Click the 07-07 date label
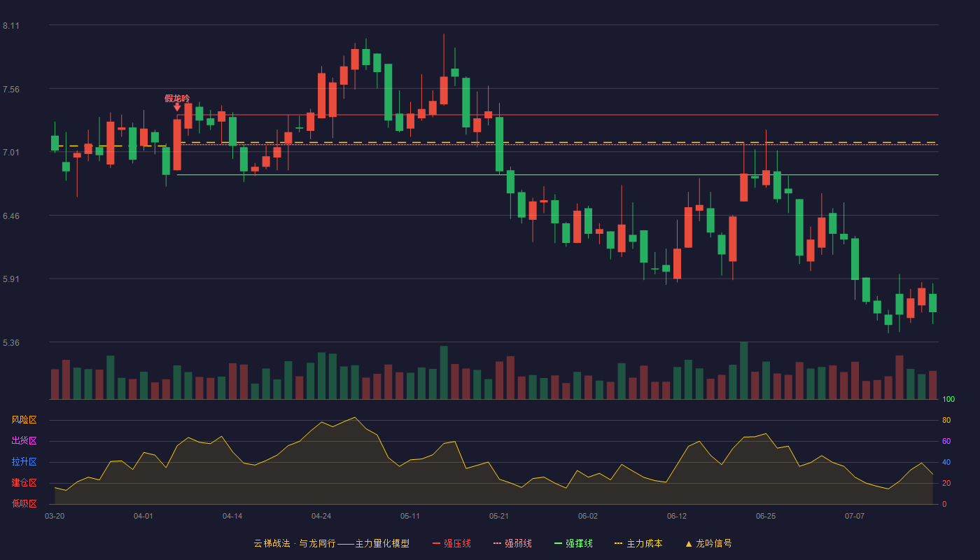The width and height of the screenshot is (980, 560). point(855,516)
